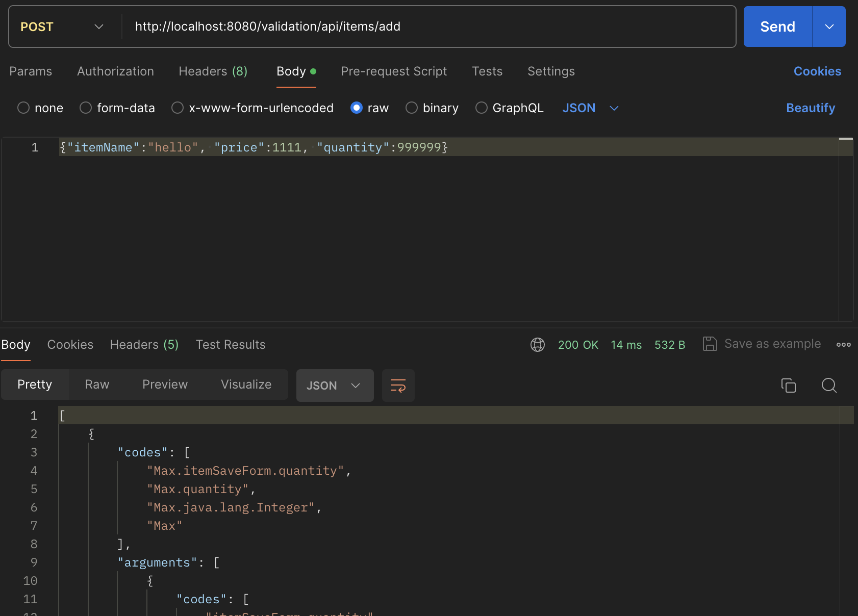Click the globe network status icon
The height and width of the screenshot is (616, 858).
click(538, 344)
